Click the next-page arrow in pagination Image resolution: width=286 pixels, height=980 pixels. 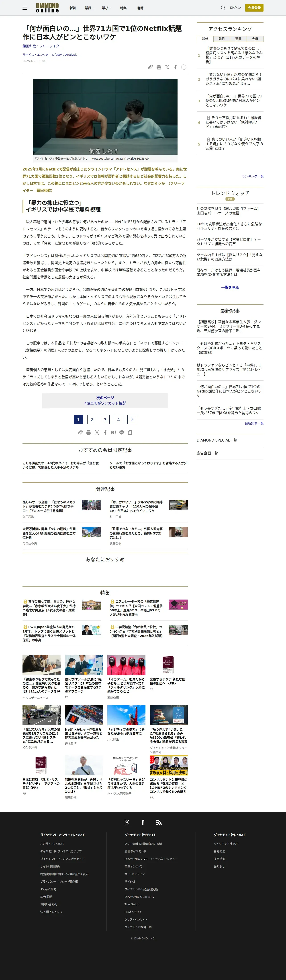pos(132,420)
